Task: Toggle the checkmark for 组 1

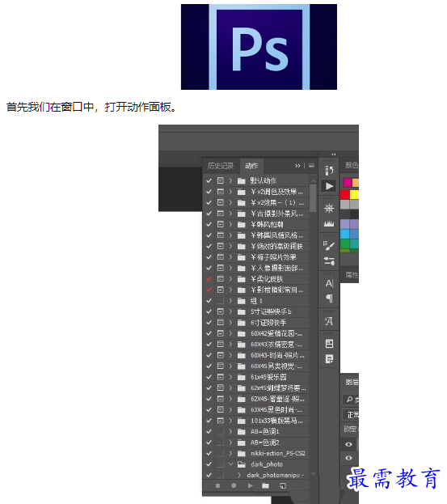Action: click(209, 301)
